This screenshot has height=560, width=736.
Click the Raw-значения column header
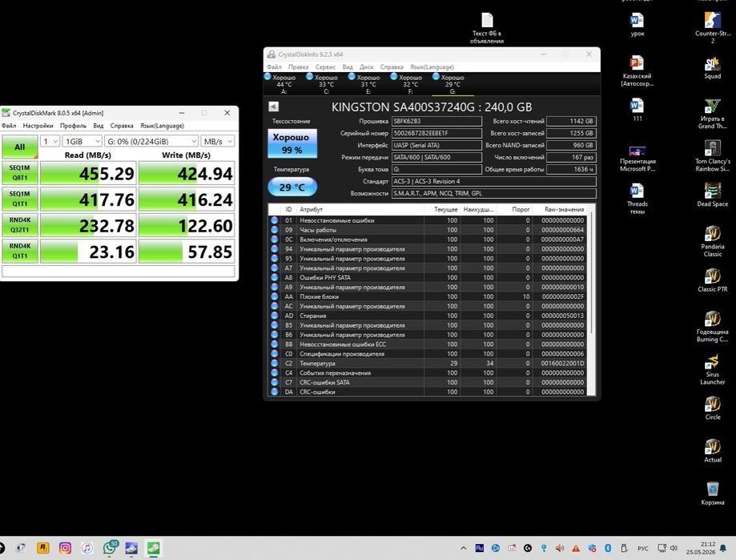(x=560, y=209)
